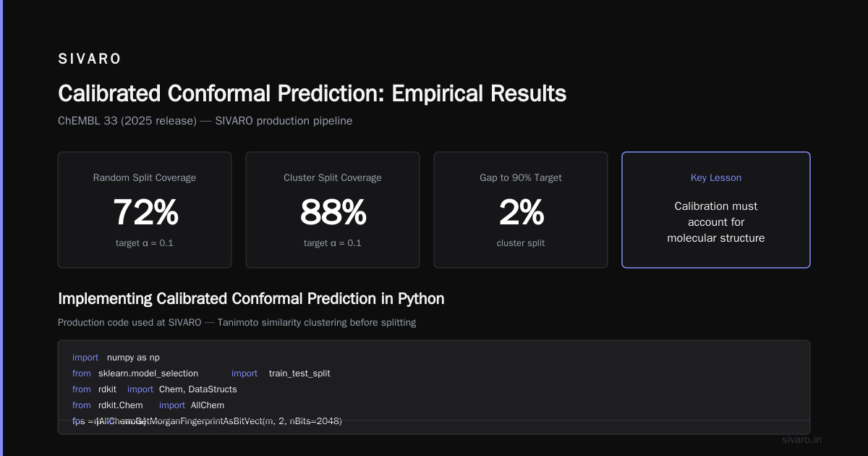Click the Chem, DataStructs import line
868x456 pixels.
(x=154, y=389)
